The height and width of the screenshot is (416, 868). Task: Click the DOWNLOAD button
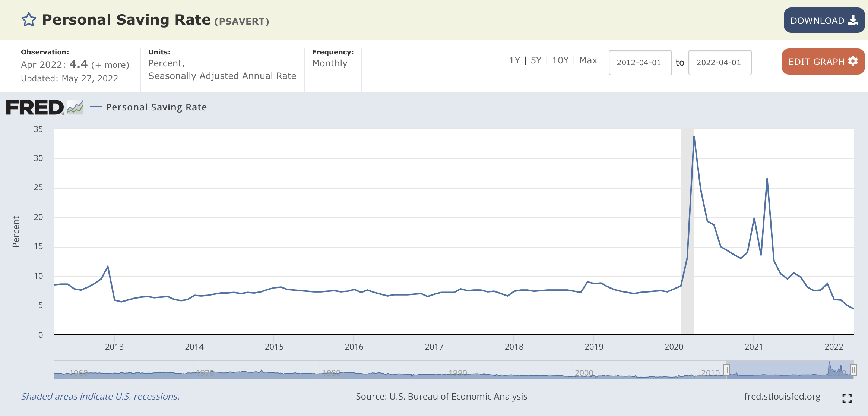tap(824, 21)
